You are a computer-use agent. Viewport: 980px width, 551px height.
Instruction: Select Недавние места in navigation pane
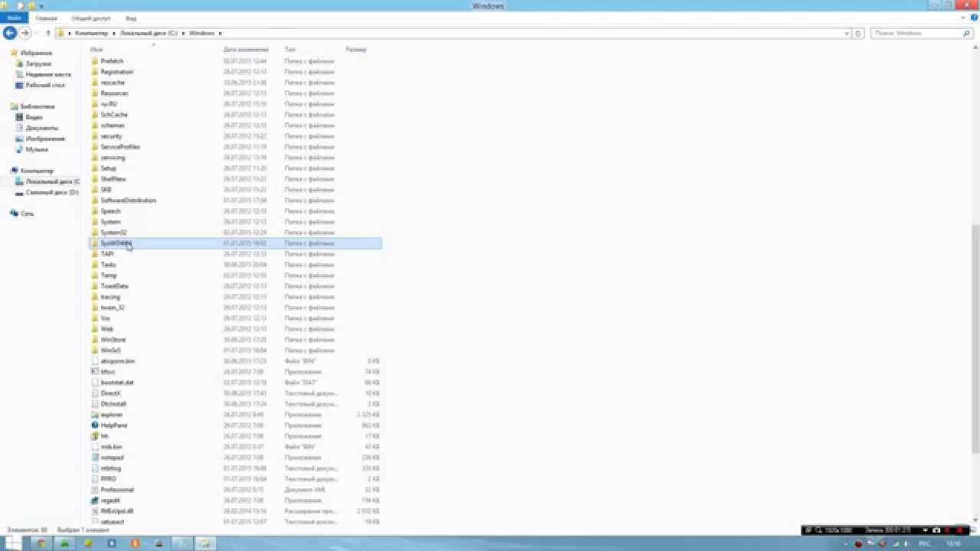(x=48, y=75)
